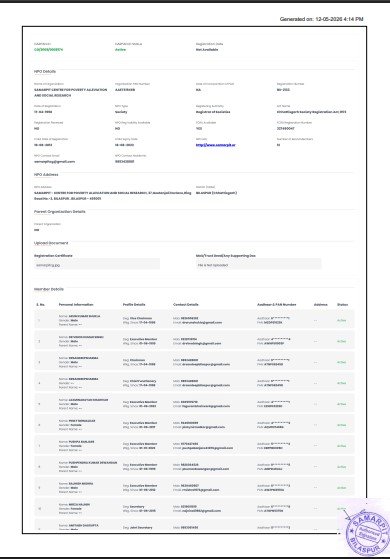Open the NPO website hyperlink
Screen dimensions: 390x559
coord(215,145)
